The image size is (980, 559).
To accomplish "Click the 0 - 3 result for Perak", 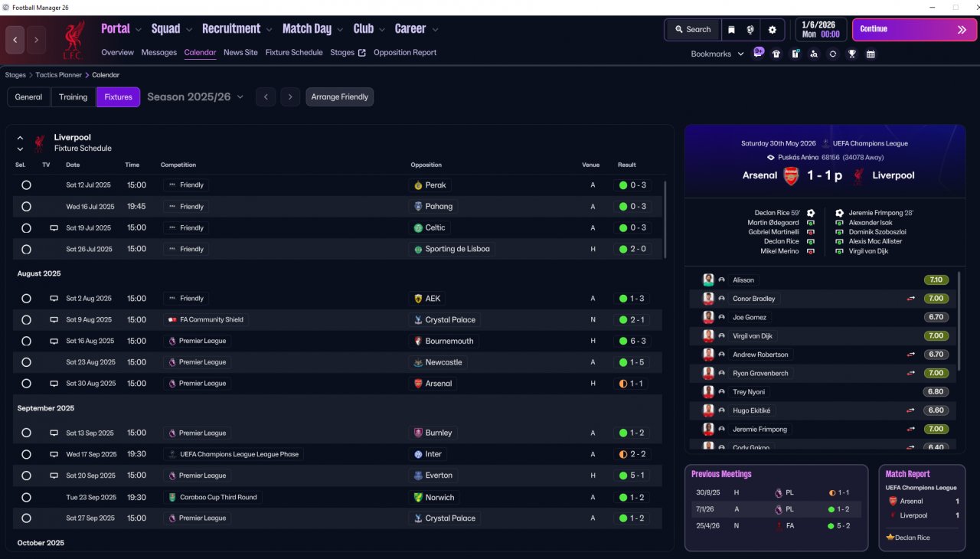I will [632, 185].
